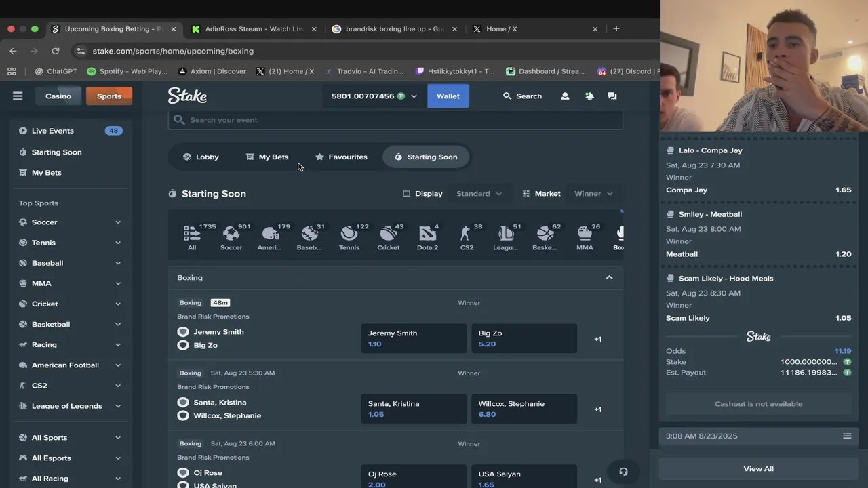The height and width of the screenshot is (488, 868).
Task: Bet on Jeremy Smith at 1.10
Action: [x=414, y=338]
